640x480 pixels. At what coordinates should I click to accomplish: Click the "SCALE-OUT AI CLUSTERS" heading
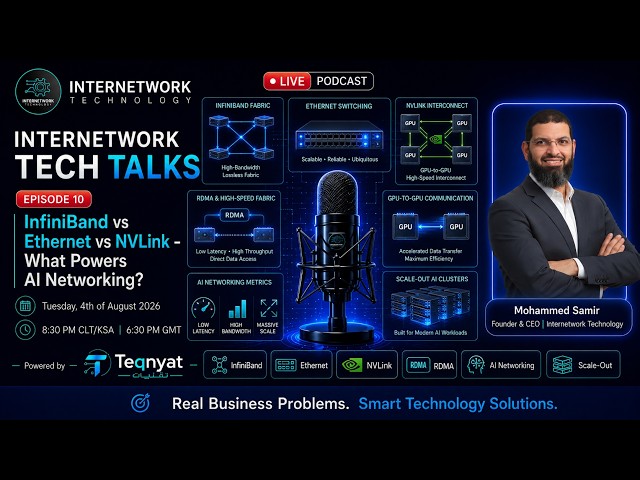(432, 279)
